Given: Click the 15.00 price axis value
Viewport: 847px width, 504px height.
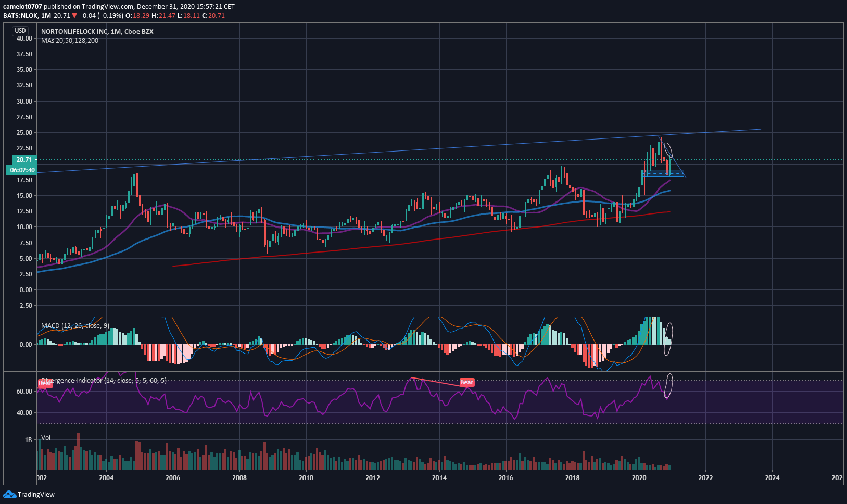Looking at the screenshot, I should 24,196.
